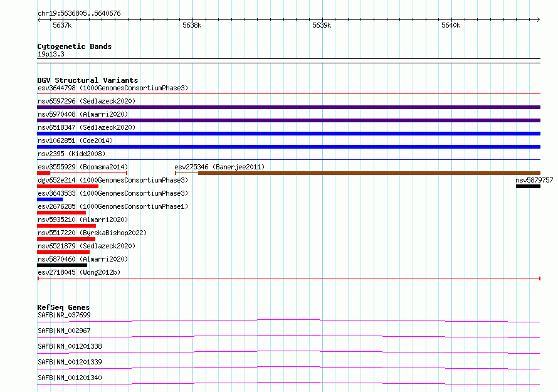Select the red nsv5517220 variant bar

point(66,239)
